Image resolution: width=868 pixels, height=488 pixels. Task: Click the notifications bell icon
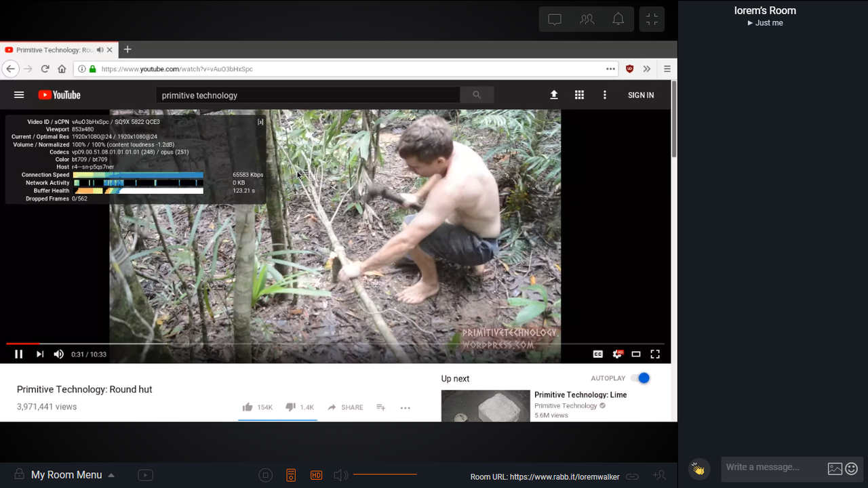tap(618, 20)
